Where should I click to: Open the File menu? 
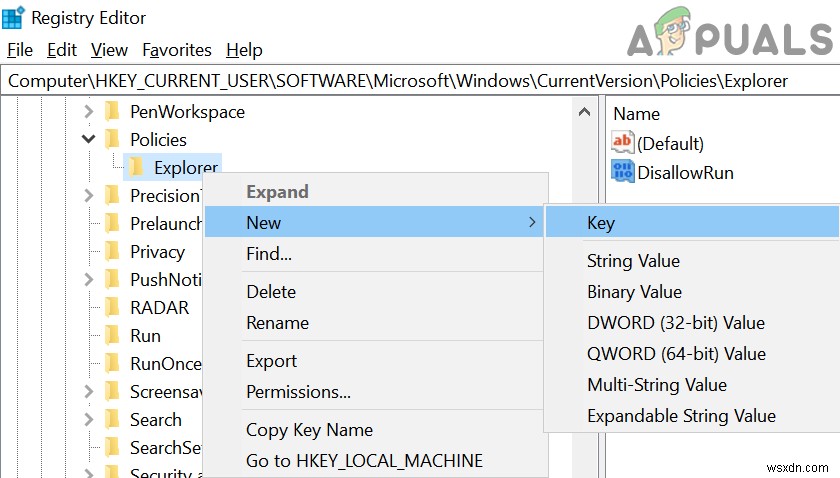click(20, 50)
